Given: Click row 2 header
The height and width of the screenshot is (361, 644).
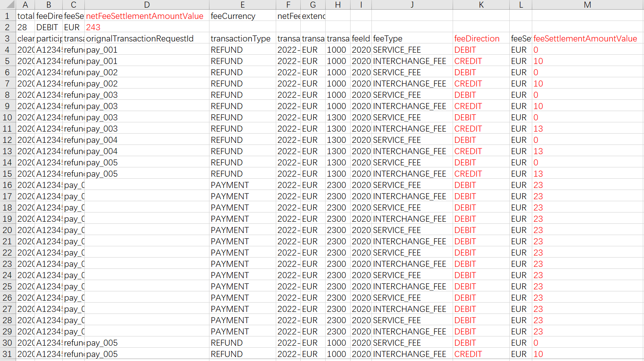Looking at the screenshot, I should click(x=8, y=27).
